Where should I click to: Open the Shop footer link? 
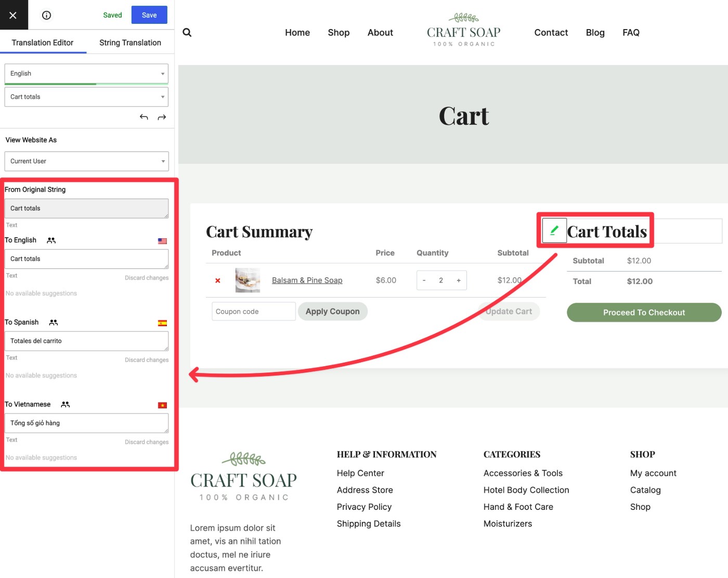click(x=640, y=507)
